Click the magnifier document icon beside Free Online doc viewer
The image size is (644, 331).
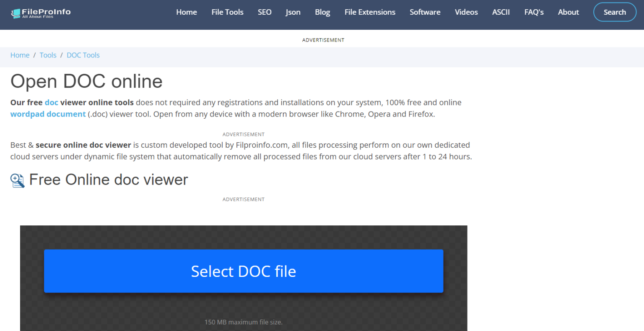[17, 180]
